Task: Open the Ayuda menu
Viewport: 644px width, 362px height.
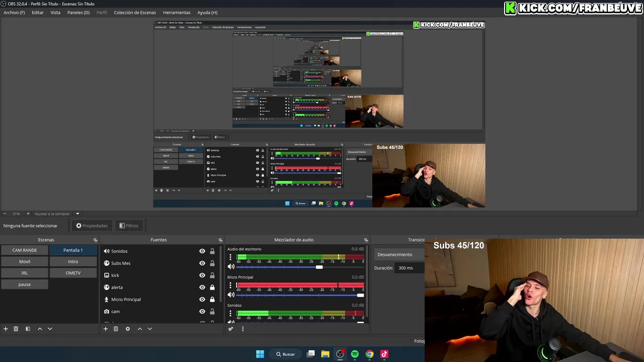Action: tap(207, 13)
